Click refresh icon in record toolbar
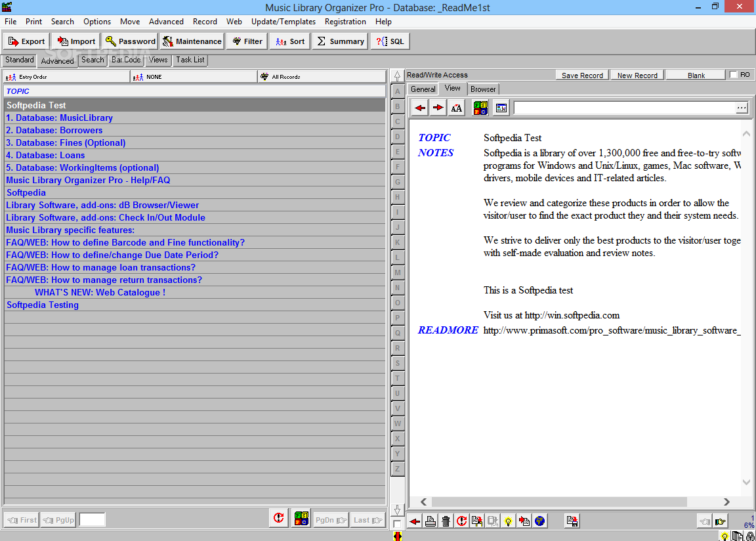Viewport: 756px width, 541px height. pos(461,521)
